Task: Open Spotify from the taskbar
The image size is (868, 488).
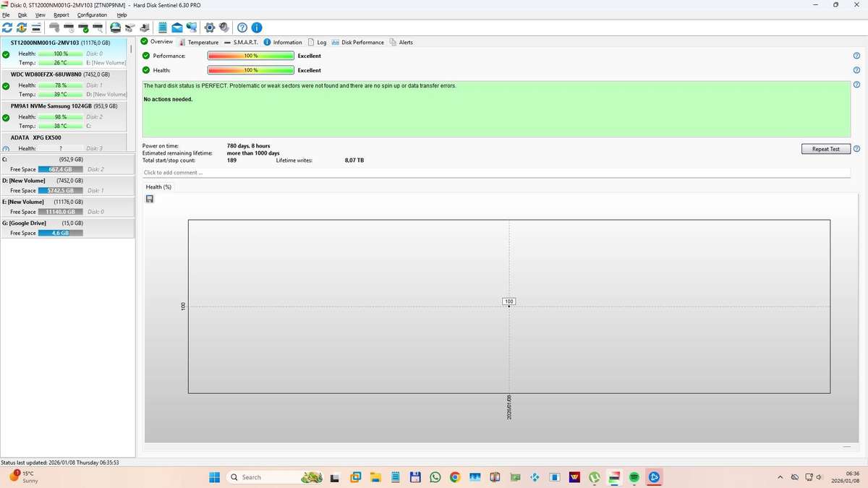Action: [x=634, y=477]
